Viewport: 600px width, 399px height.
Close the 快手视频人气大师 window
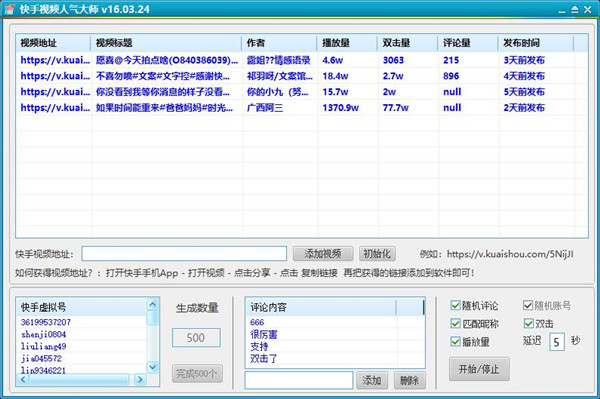(588, 10)
